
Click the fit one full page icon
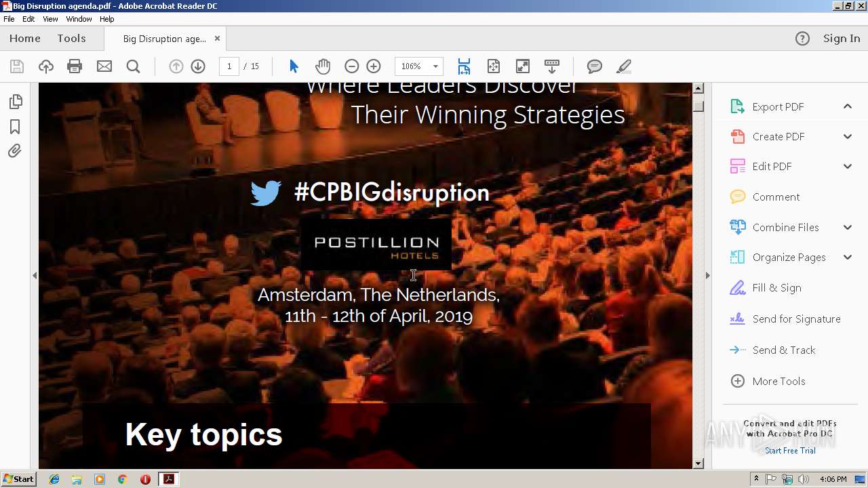[x=494, y=66]
